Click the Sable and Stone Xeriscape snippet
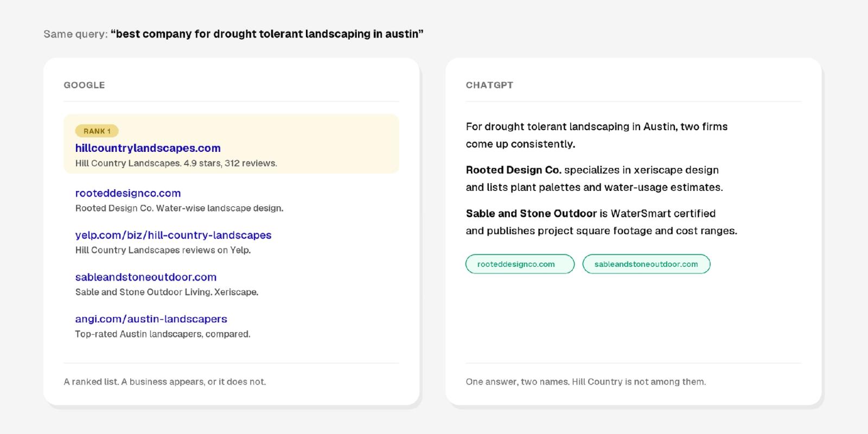868x434 pixels. (167, 292)
